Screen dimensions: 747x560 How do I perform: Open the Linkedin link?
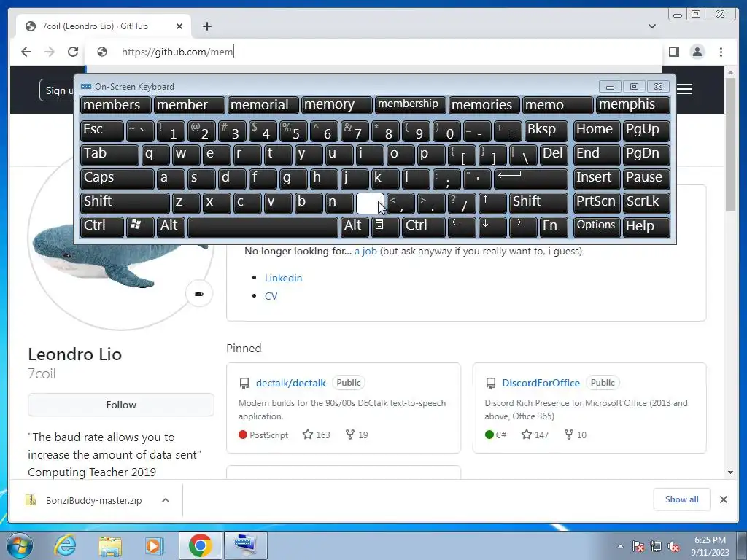coord(284,278)
